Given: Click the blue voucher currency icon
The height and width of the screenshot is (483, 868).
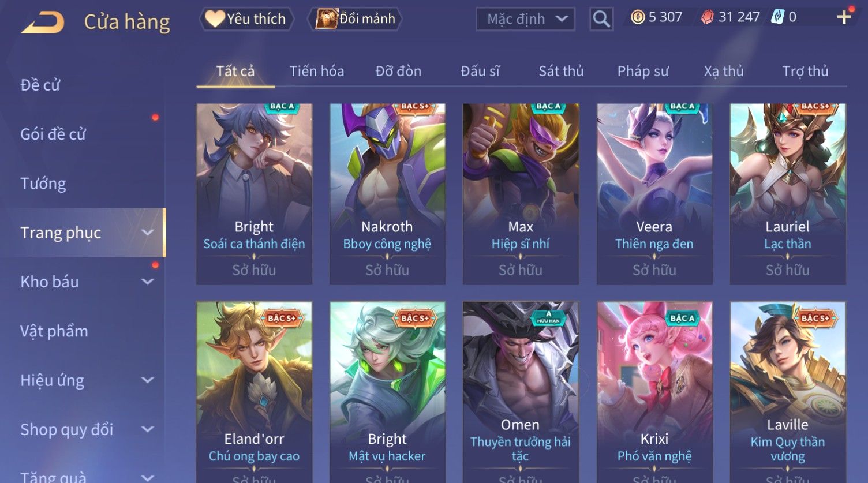Looking at the screenshot, I should tap(777, 17).
